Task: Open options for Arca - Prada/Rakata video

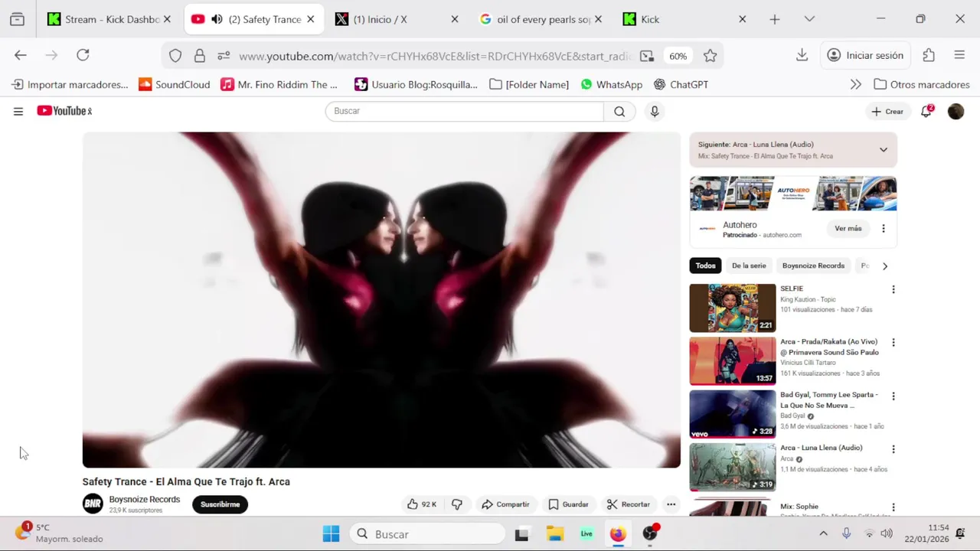Action: [893, 343]
